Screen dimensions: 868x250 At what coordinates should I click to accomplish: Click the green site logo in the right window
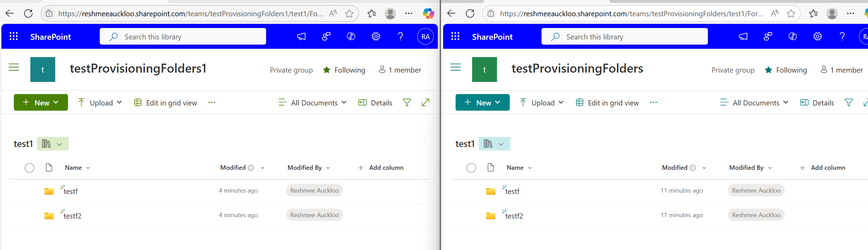point(485,70)
